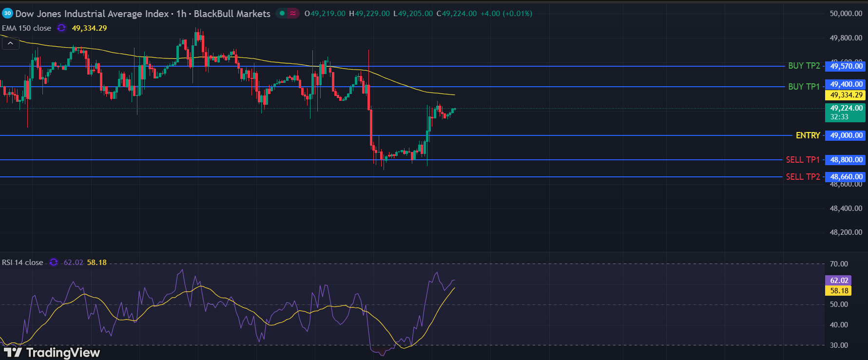Collapse the indicator legend with the chevron

pos(10,43)
